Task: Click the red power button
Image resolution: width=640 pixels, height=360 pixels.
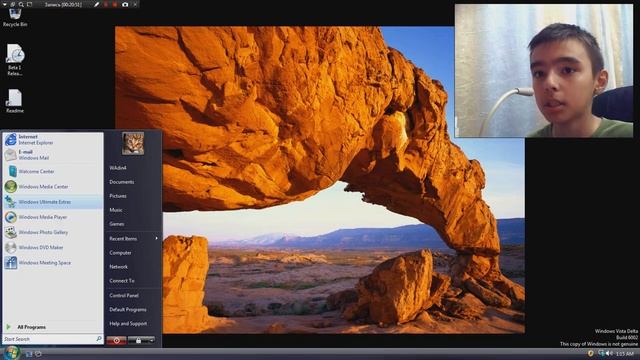Action: [116, 340]
